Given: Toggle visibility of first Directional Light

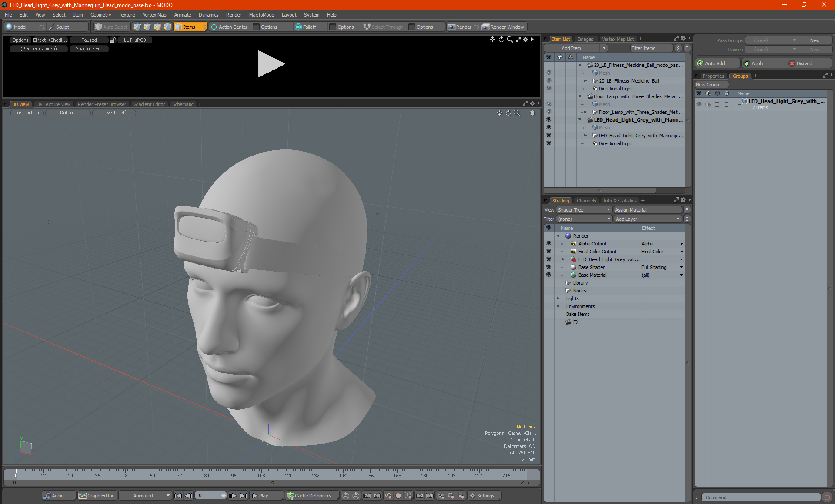Looking at the screenshot, I should [x=548, y=88].
